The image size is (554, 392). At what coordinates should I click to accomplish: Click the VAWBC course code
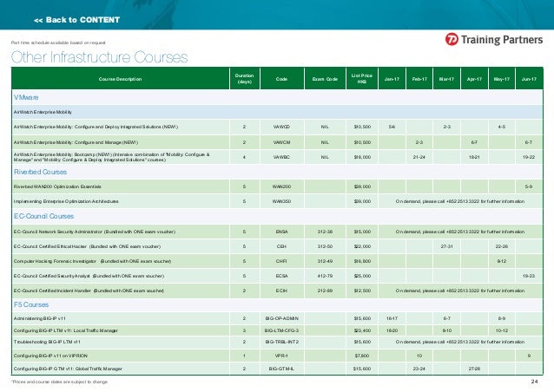tap(281, 157)
